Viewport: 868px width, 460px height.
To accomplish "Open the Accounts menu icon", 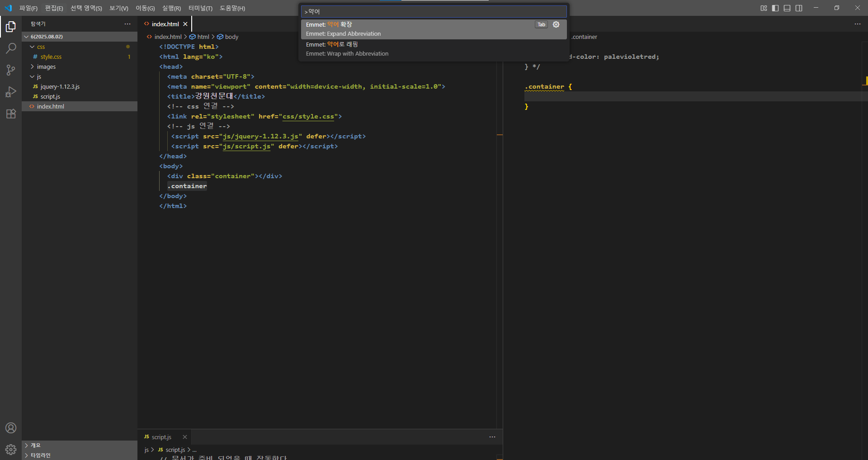I will click(x=11, y=428).
